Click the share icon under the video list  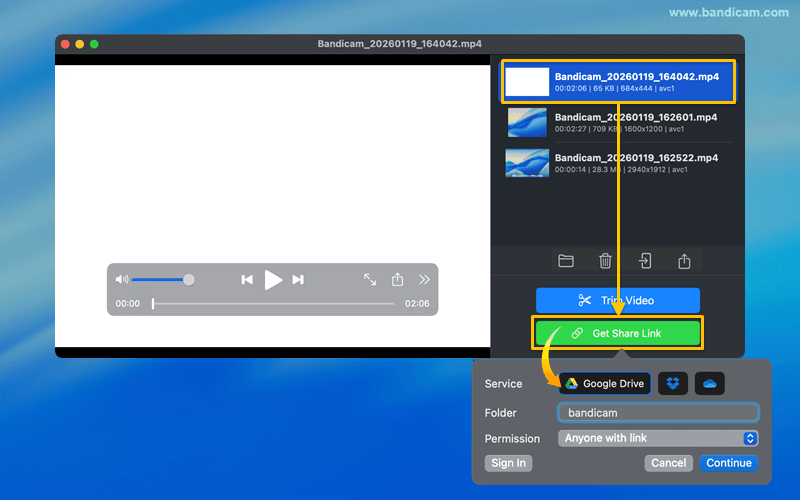tap(685, 261)
